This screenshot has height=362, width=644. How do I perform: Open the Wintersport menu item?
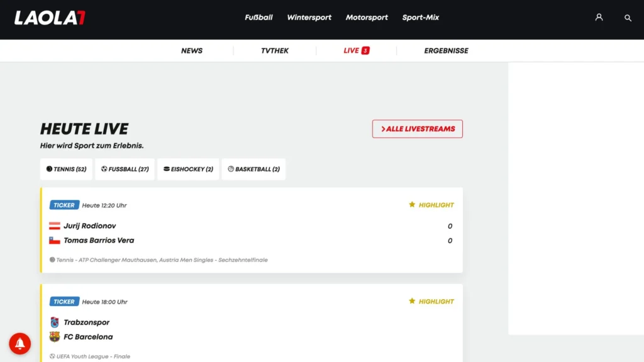coord(309,18)
